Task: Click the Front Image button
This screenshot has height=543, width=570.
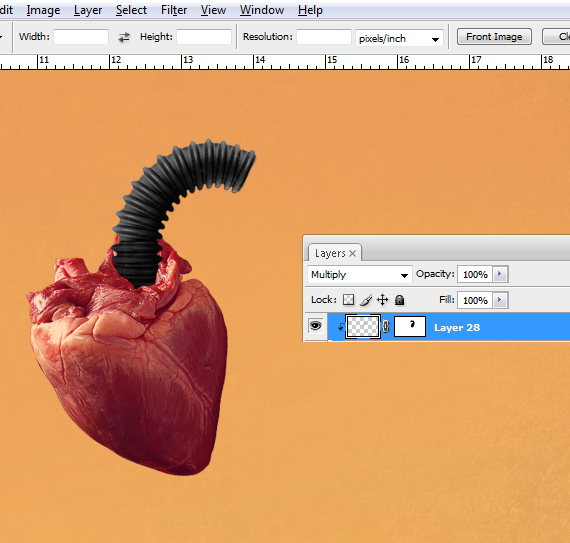Action: pos(494,37)
